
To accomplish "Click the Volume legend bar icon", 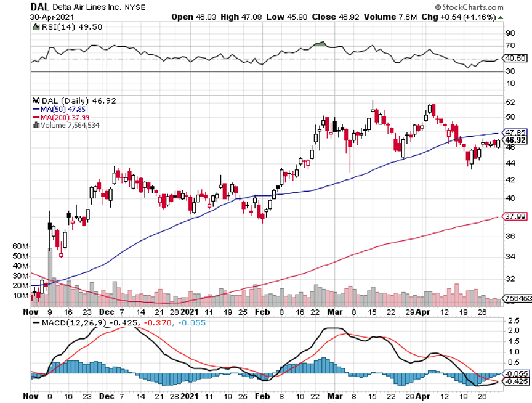I will (34, 125).
